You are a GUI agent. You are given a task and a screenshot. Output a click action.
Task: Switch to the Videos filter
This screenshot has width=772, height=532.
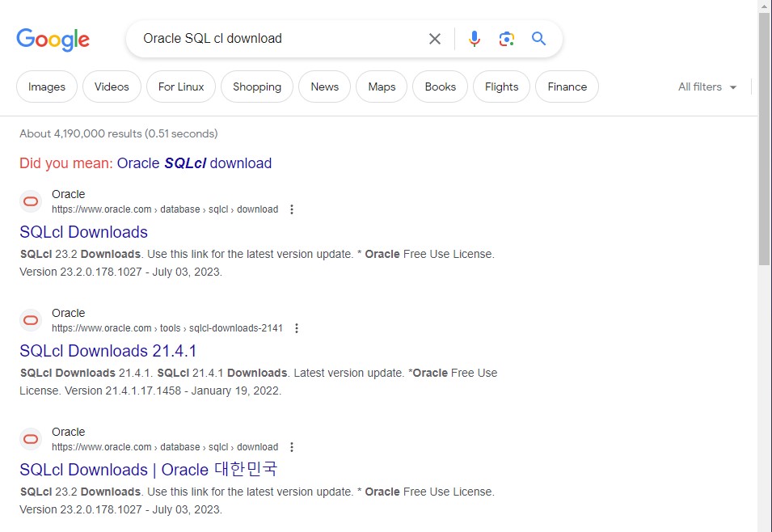112,87
